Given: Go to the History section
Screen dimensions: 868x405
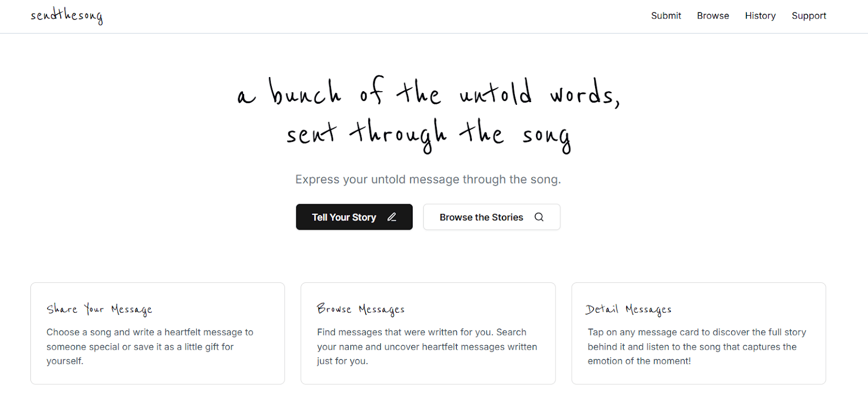Looking at the screenshot, I should point(760,16).
